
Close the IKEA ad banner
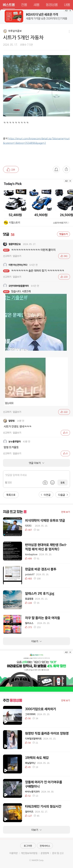point(70,11)
